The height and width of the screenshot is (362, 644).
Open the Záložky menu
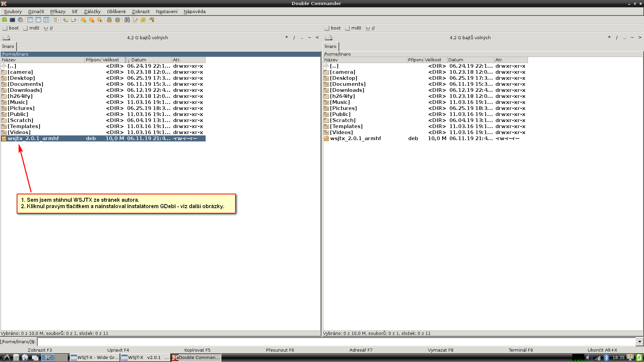click(92, 11)
